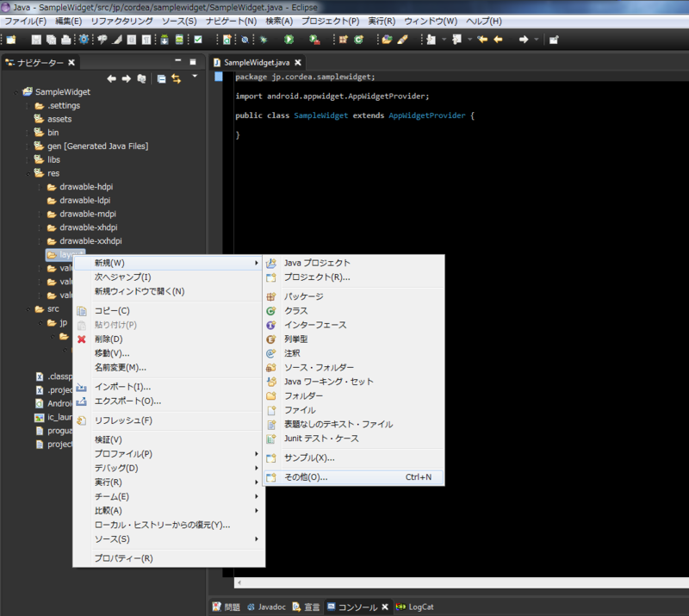The image size is (689, 616).
Task: Click the green Run toolbar button
Action: point(289,40)
